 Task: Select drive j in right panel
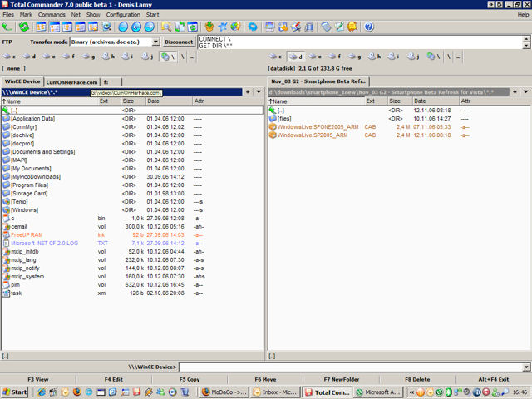coord(414,57)
